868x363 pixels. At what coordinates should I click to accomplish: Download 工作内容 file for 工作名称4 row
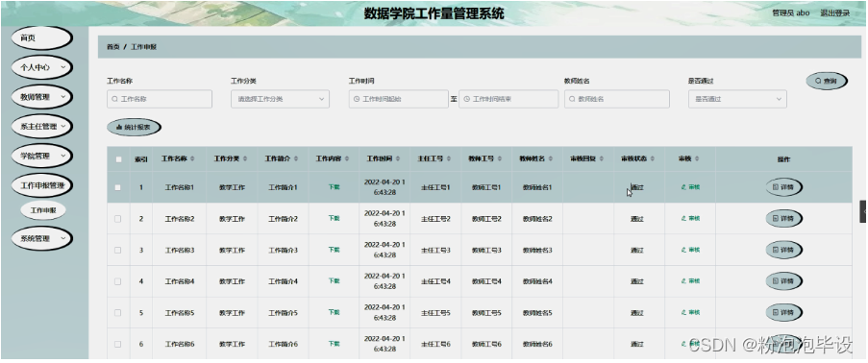click(334, 281)
